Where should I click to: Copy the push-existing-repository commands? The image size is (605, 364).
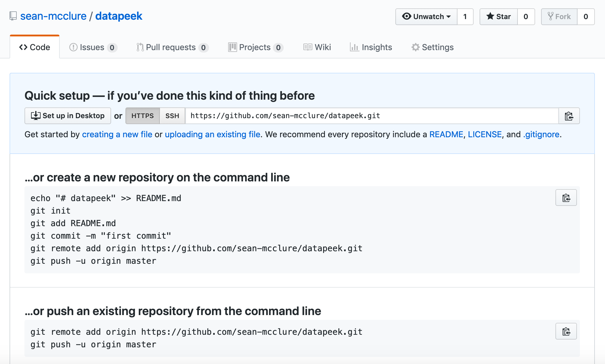(x=566, y=331)
